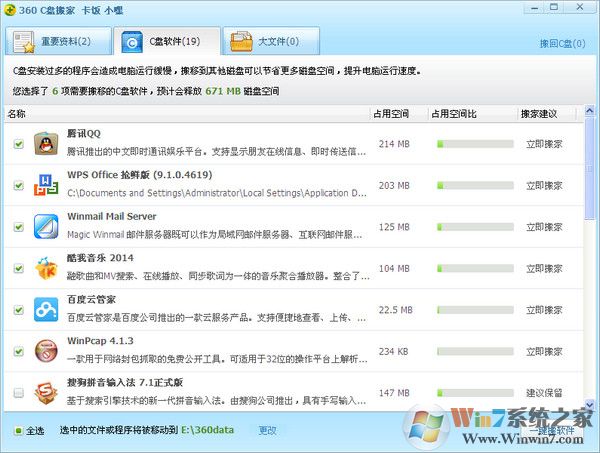Click 立即搬家 for WinPcap 4.1.3

tap(544, 352)
